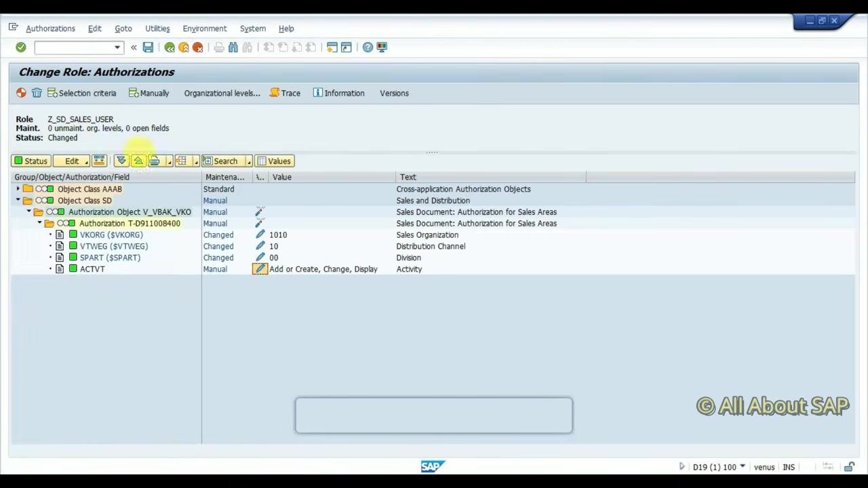
Task: Click the Trace button
Action: pyautogui.click(x=285, y=93)
